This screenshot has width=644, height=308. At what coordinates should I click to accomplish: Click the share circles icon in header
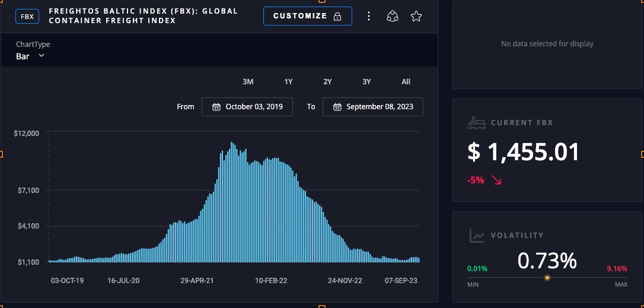[x=392, y=17]
